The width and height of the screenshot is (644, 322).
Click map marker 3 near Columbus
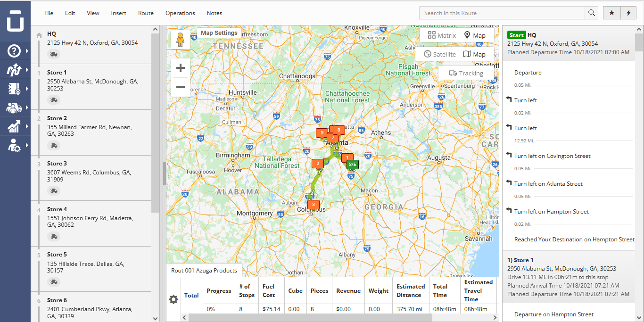coord(313,205)
